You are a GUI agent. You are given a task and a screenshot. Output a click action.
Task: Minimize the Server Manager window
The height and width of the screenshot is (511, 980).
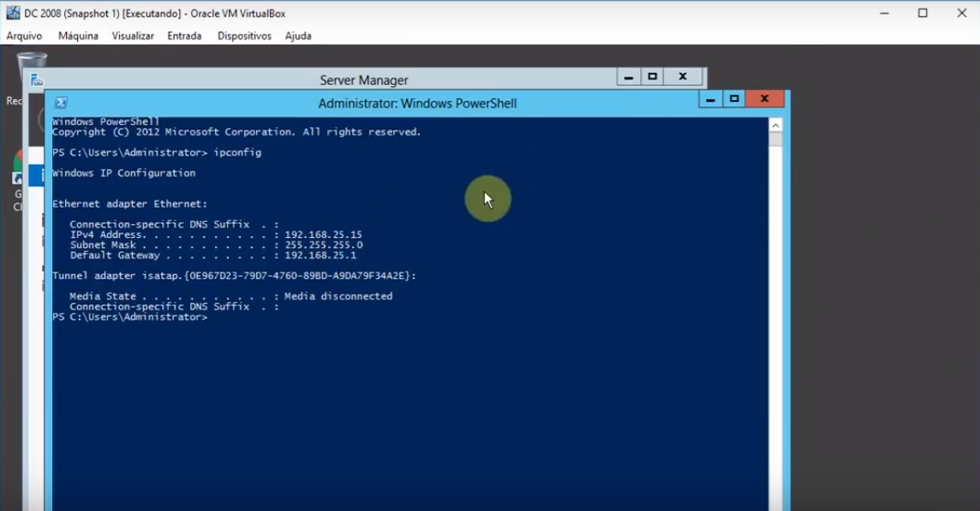tap(629, 77)
